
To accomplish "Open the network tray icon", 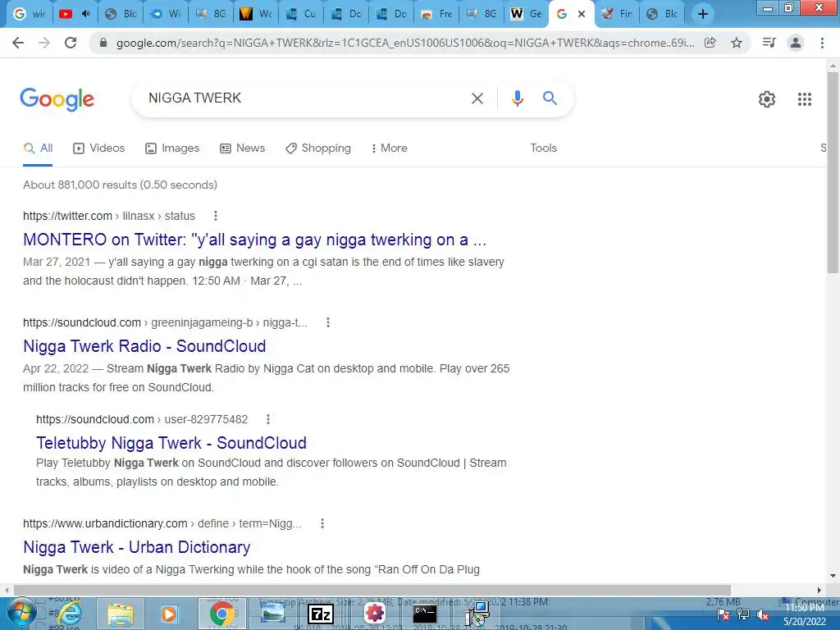I will tap(743, 615).
